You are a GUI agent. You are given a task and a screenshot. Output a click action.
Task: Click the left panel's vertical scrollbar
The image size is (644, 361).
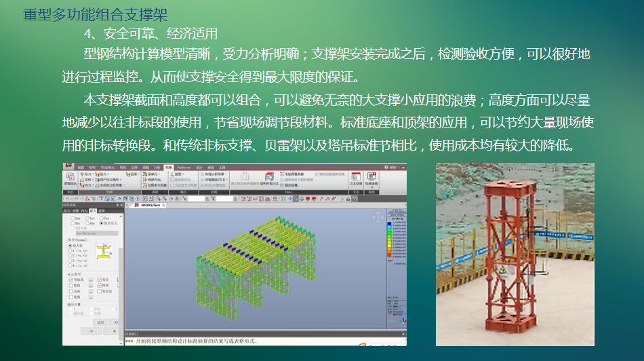(121, 280)
